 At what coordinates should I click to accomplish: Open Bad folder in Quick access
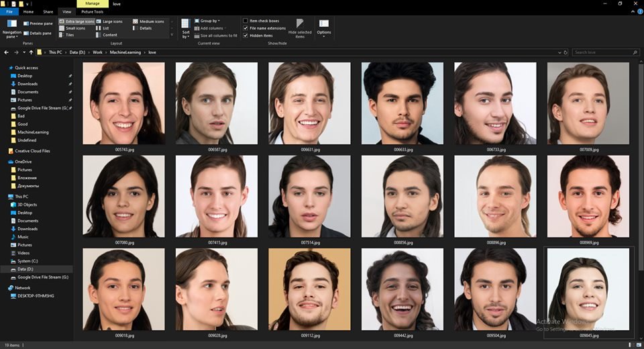pos(18,116)
